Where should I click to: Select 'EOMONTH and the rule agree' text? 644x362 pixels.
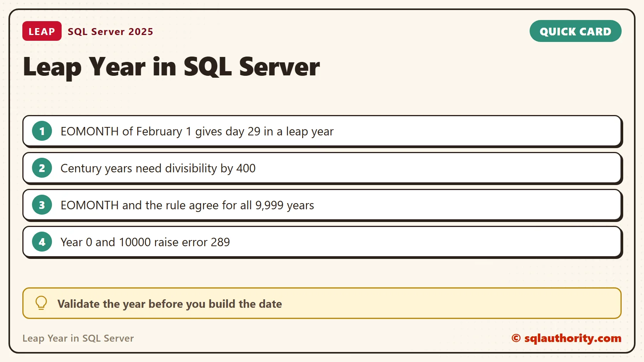[140, 205]
